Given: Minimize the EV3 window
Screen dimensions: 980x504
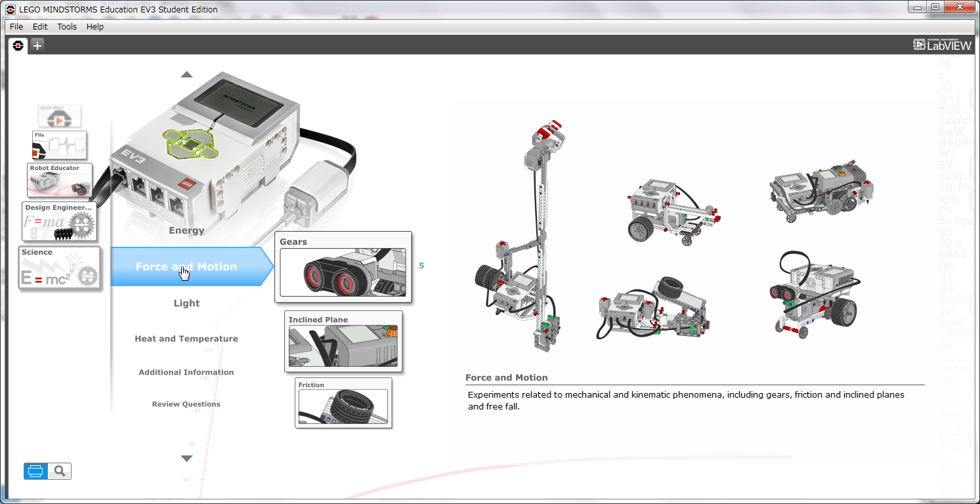Looking at the screenshot, I should pyautogui.click(x=918, y=7).
